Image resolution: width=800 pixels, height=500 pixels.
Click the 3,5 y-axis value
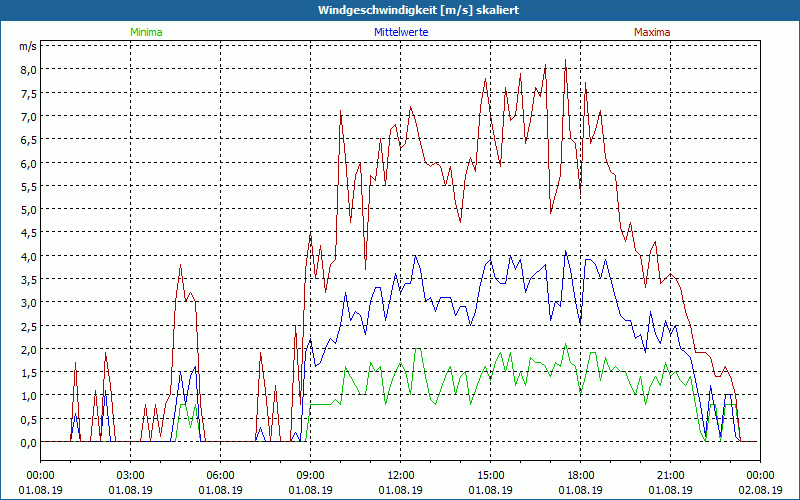click(28, 280)
